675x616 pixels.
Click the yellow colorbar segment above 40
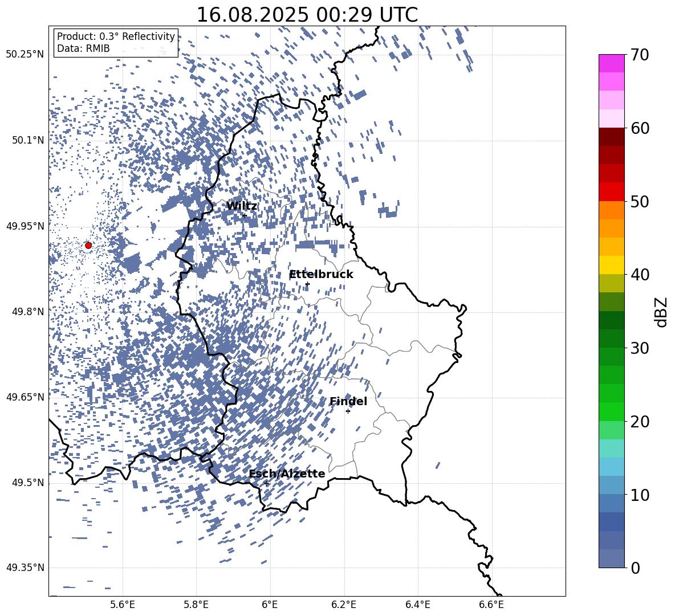pyautogui.click(x=611, y=265)
